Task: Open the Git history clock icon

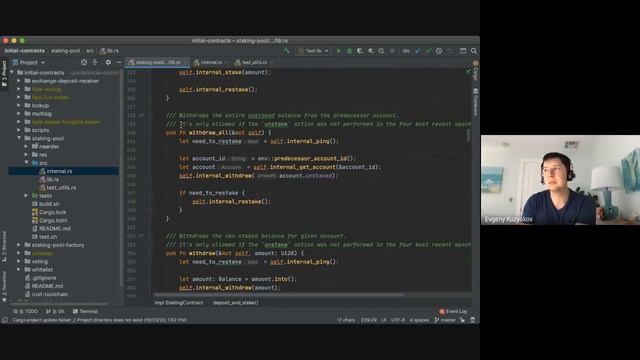Action: click(439, 51)
